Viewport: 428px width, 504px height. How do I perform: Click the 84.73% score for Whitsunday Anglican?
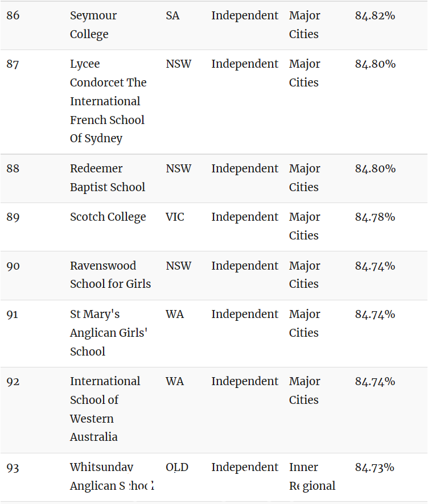click(x=374, y=468)
